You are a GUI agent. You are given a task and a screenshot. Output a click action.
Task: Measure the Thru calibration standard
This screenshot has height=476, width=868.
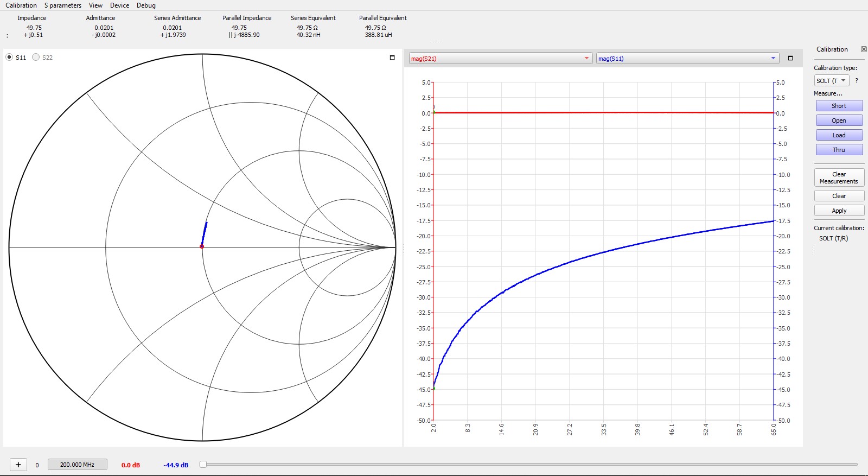[839, 150]
